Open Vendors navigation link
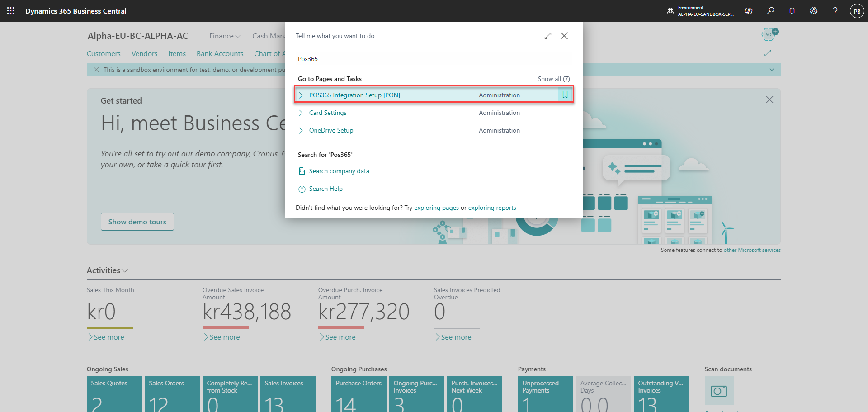The image size is (868, 412). (144, 54)
